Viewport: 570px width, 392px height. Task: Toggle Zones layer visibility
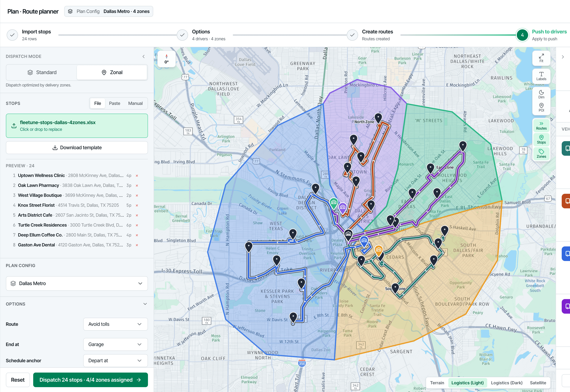541,154
